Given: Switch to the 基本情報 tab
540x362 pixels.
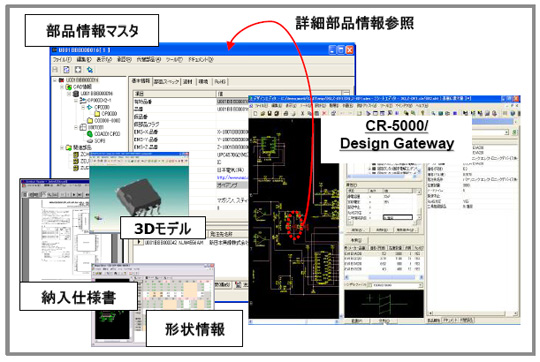Looking at the screenshot, I should coord(141,81).
